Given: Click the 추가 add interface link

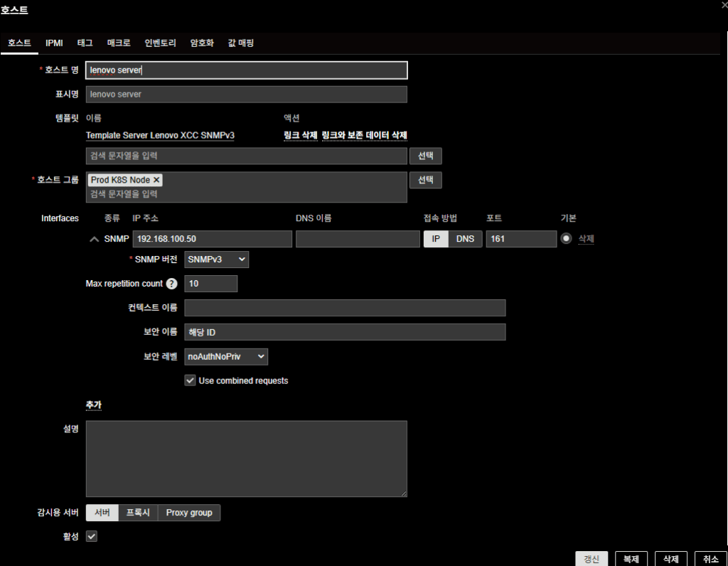Looking at the screenshot, I should click(x=93, y=405).
